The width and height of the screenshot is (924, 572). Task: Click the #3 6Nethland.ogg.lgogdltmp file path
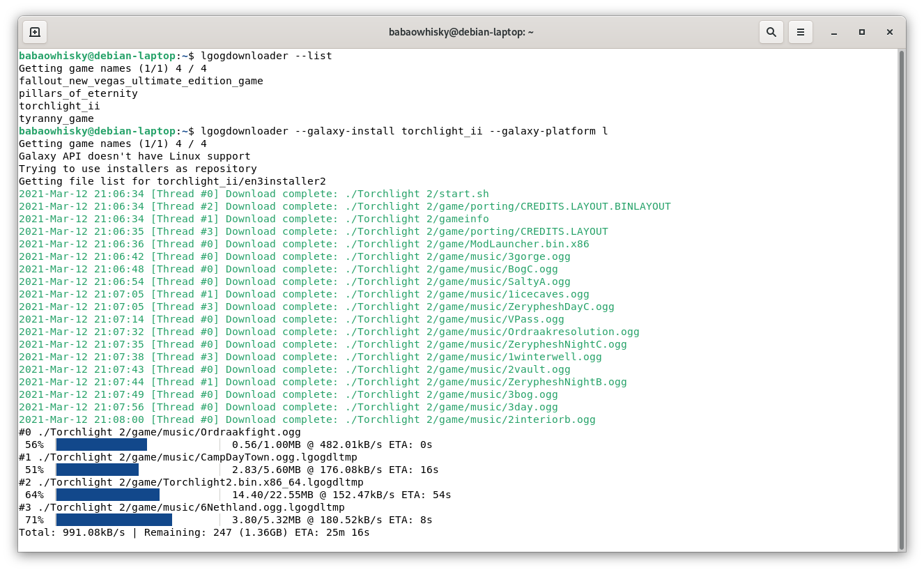pos(181,507)
